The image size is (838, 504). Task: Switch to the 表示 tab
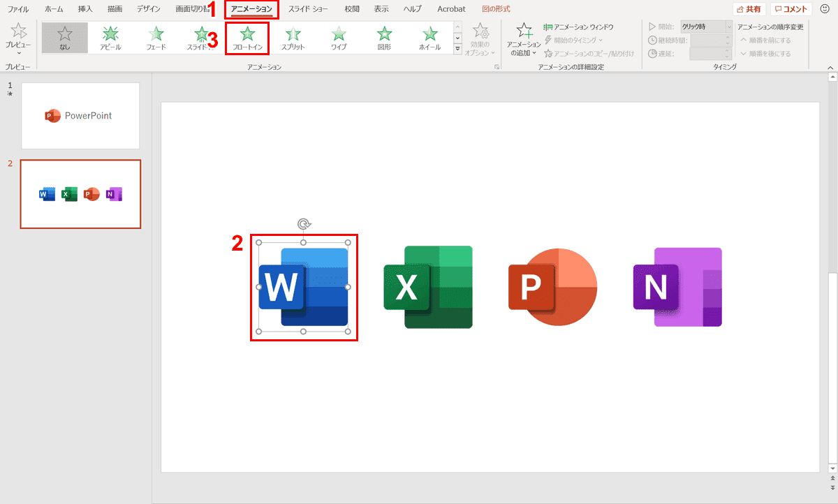point(381,9)
